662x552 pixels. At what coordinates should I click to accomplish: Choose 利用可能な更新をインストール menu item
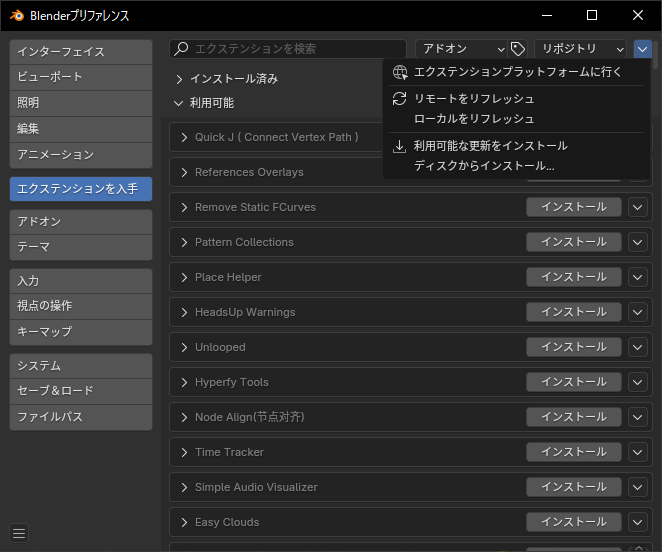(x=516, y=146)
